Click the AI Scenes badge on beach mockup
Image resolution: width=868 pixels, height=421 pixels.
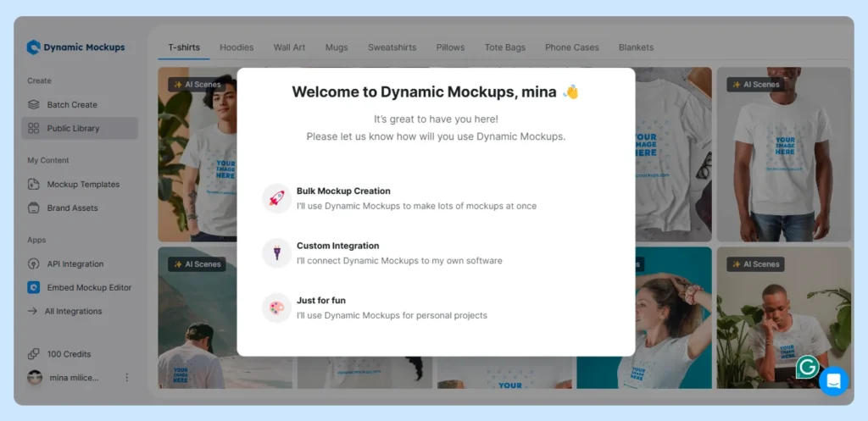(x=197, y=264)
